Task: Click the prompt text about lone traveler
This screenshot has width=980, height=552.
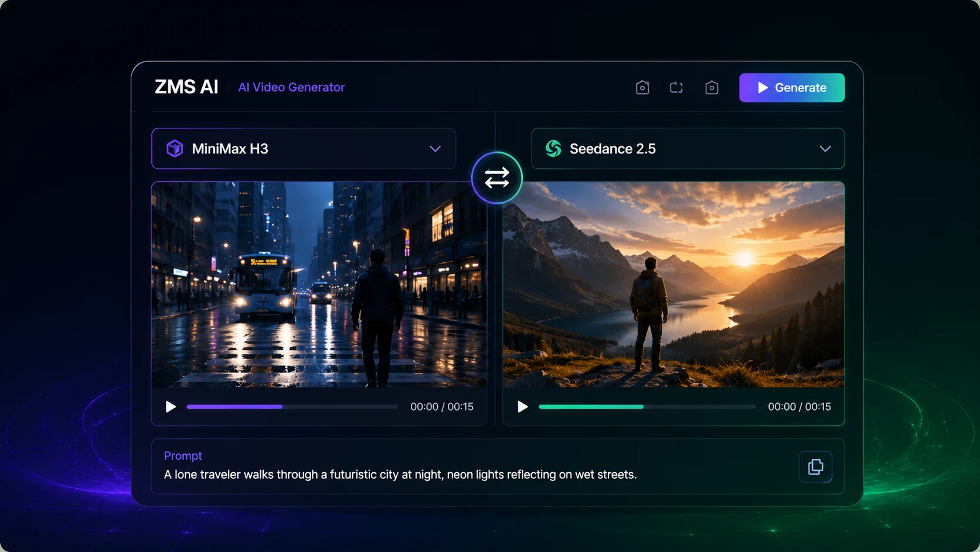Action: pos(400,475)
